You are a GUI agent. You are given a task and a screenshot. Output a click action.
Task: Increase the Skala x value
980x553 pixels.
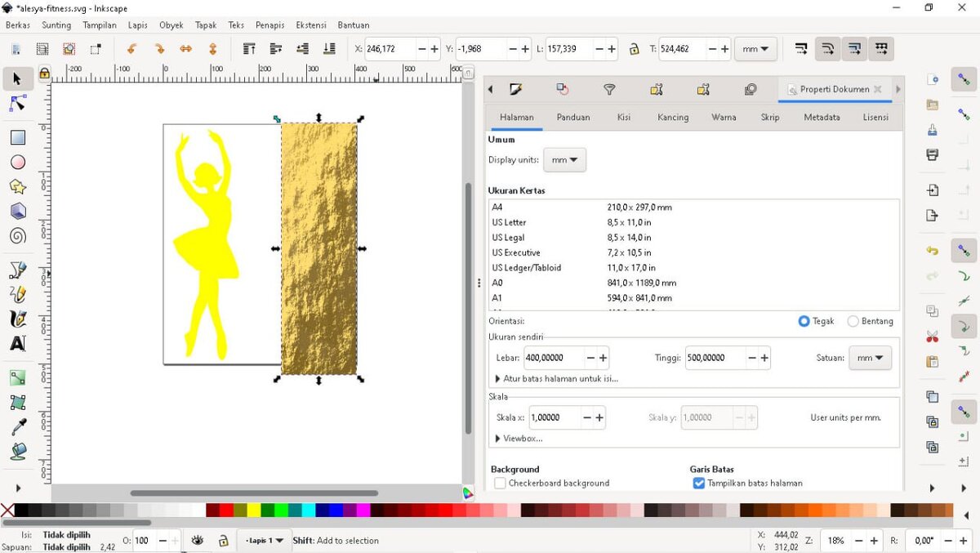tap(599, 417)
